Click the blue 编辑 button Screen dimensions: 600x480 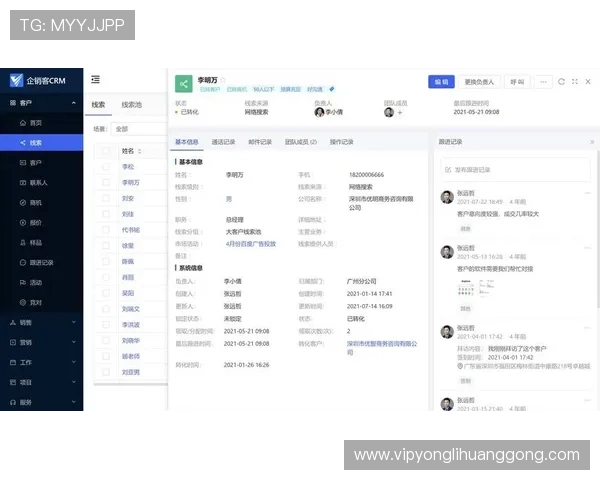point(441,82)
